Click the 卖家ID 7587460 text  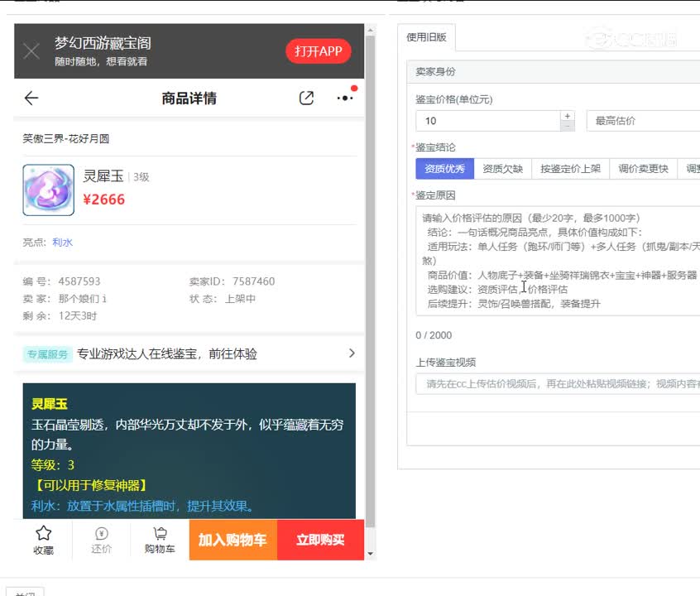click(x=233, y=281)
